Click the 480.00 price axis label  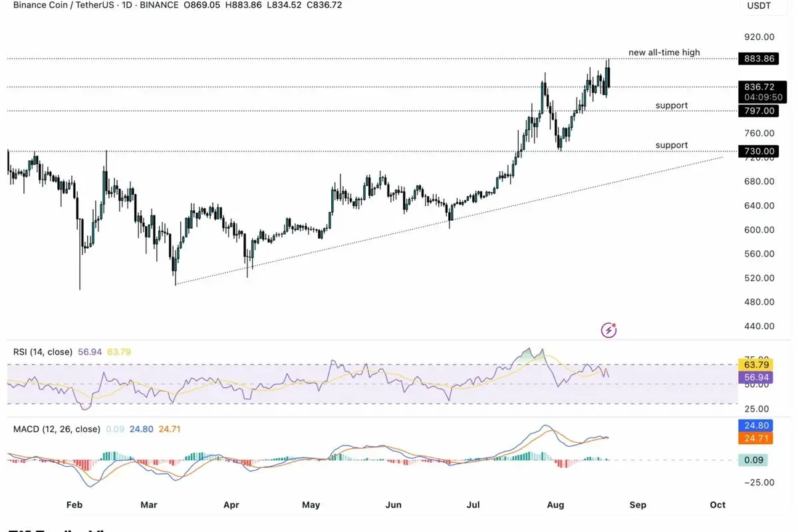[x=759, y=302]
